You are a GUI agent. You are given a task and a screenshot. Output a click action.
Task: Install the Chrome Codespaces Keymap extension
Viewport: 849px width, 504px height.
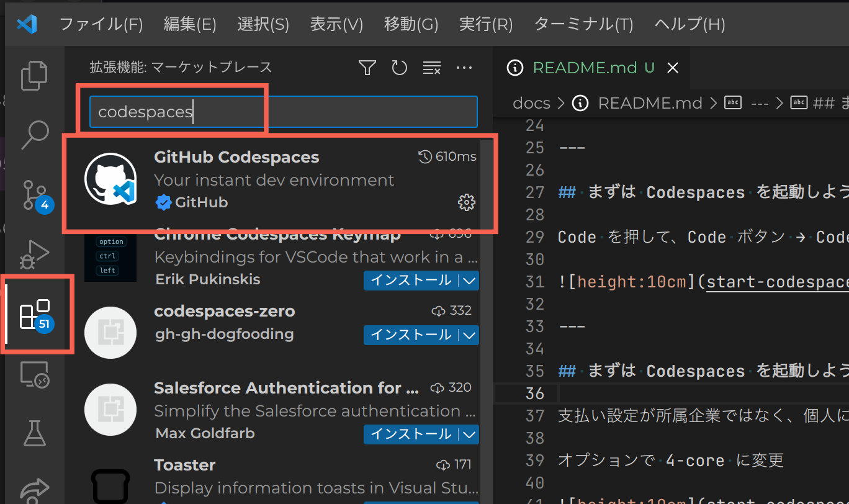pos(411,281)
